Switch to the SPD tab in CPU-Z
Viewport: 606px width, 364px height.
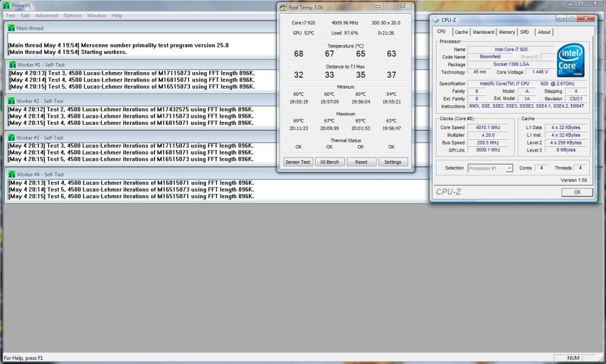tap(524, 32)
